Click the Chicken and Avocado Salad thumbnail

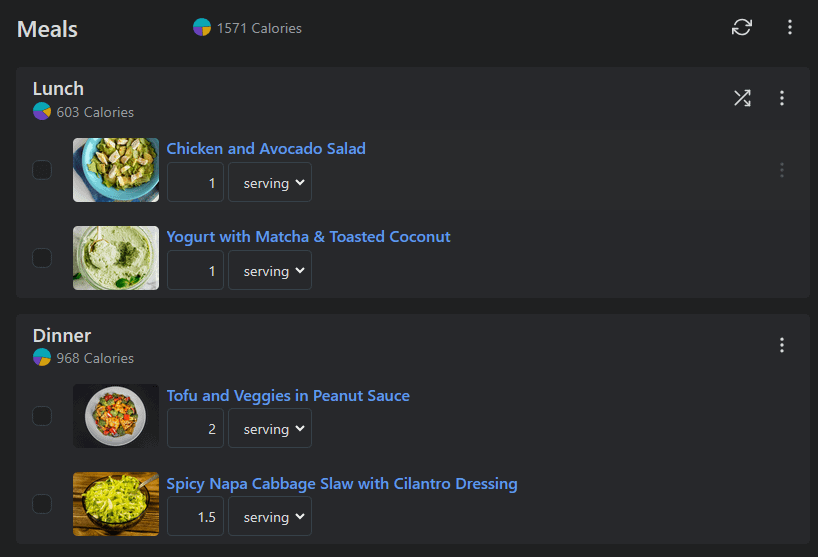116,170
